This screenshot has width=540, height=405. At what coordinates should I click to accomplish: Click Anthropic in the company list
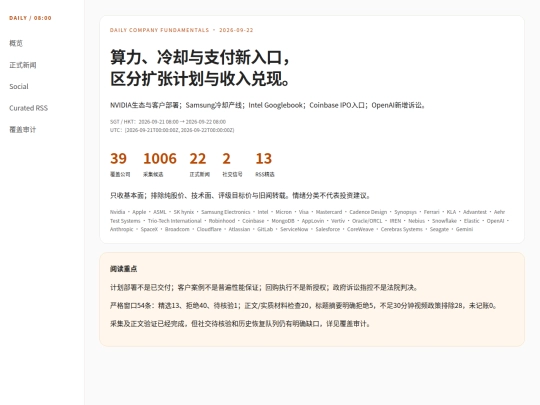122,229
